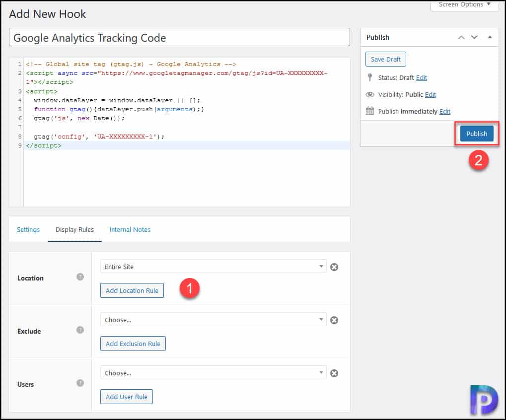
Task: Expand Screen Options
Action: point(464,5)
